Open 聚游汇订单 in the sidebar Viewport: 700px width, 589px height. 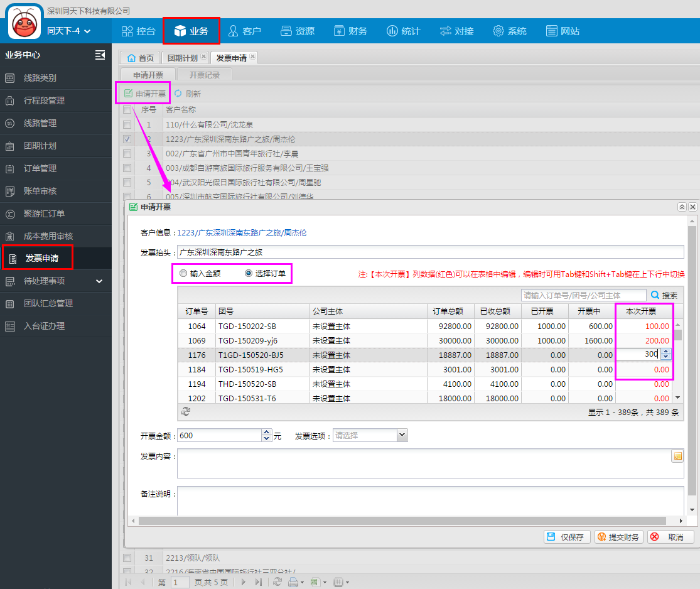pos(56,213)
